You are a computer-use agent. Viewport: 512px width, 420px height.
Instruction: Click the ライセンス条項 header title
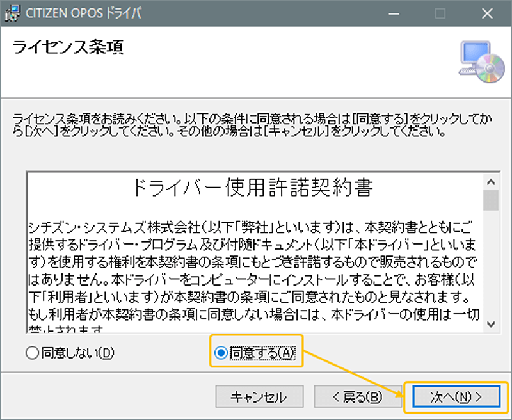click(68, 49)
